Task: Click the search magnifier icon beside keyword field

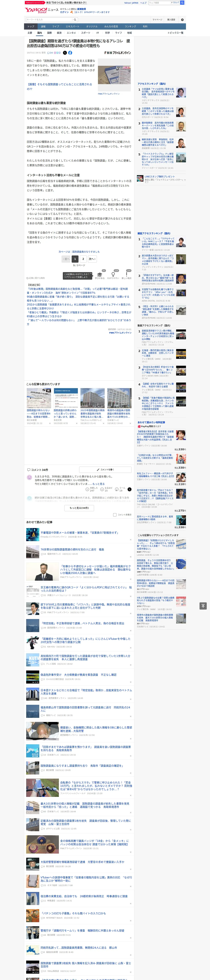Action: coord(75,20)
